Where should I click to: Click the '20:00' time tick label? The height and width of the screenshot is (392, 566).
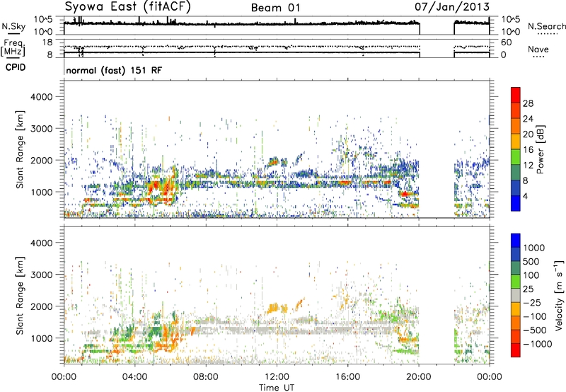(x=419, y=377)
